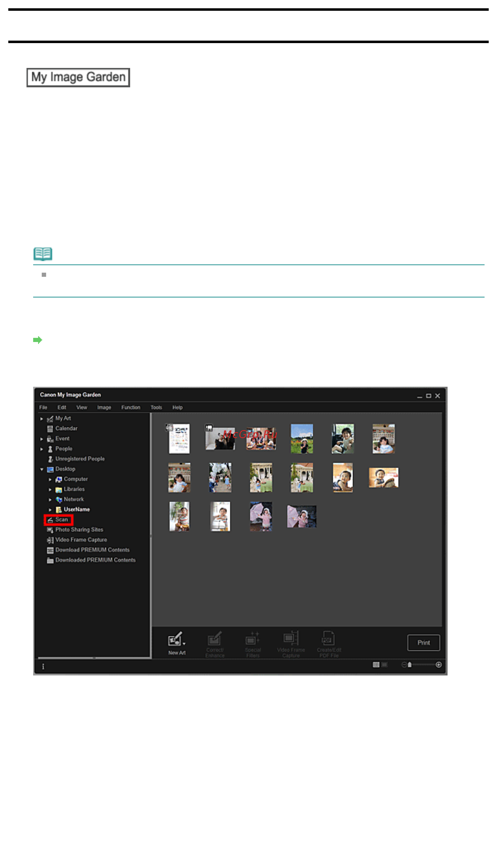Open the Help menu
This screenshot has width=497, height=868.
click(177, 407)
